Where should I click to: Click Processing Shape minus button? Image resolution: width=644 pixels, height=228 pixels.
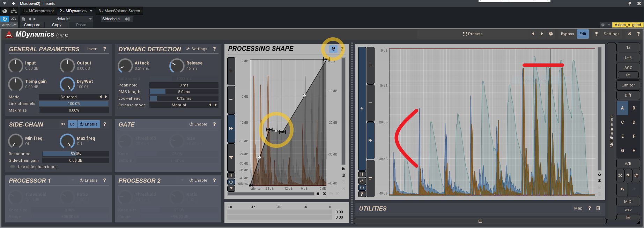click(231, 100)
